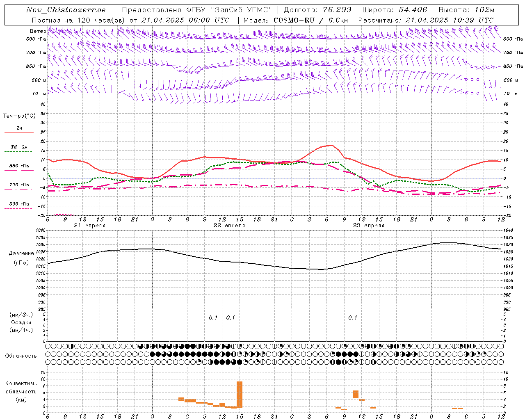525x420 pixels.
Task: Click the 21 апреля date label
Action: (89, 226)
